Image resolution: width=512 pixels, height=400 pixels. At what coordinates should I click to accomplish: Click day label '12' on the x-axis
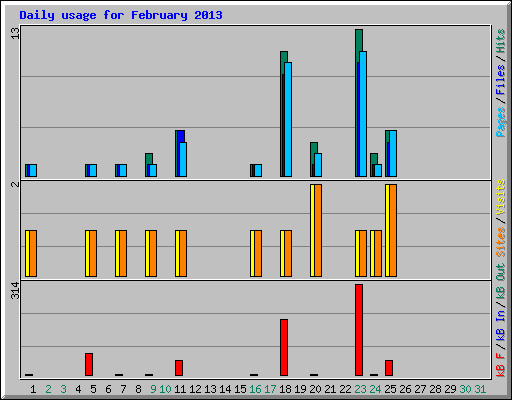(195, 389)
